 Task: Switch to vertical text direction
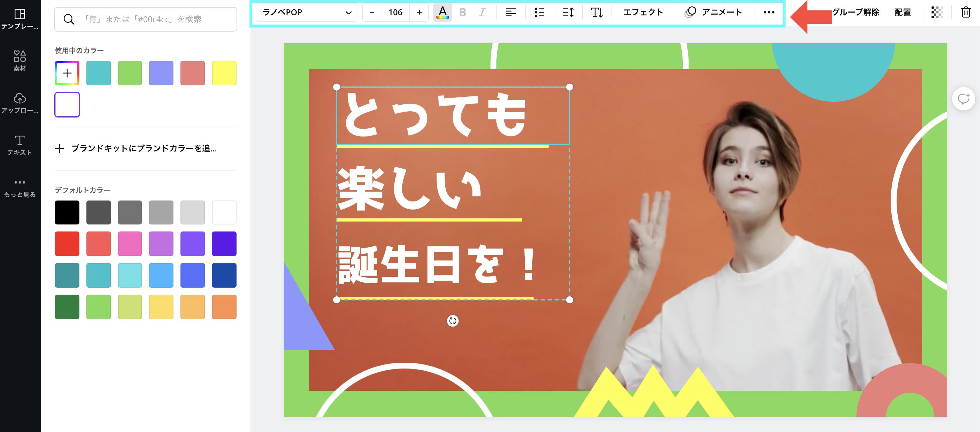click(597, 13)
